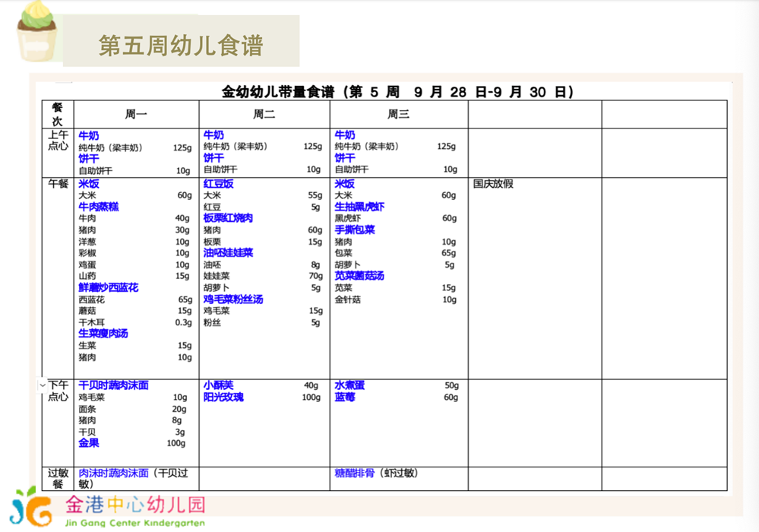The height and width of the screenshot is (532, 759).
Task: Click the snack name 水煮蛋
Action: pos(349,385)
